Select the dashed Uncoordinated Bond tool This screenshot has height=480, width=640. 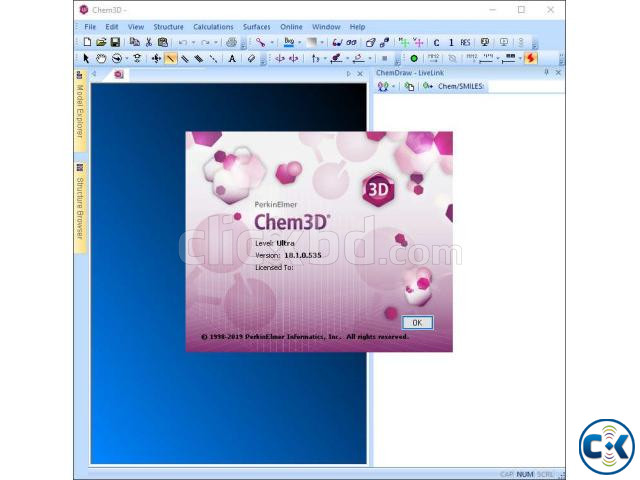pos(213,58)
